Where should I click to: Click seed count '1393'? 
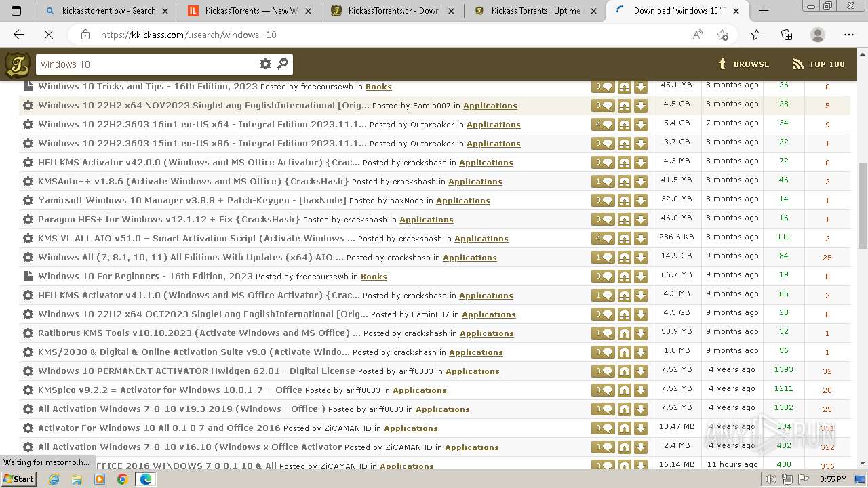click(x=783, y=370)
